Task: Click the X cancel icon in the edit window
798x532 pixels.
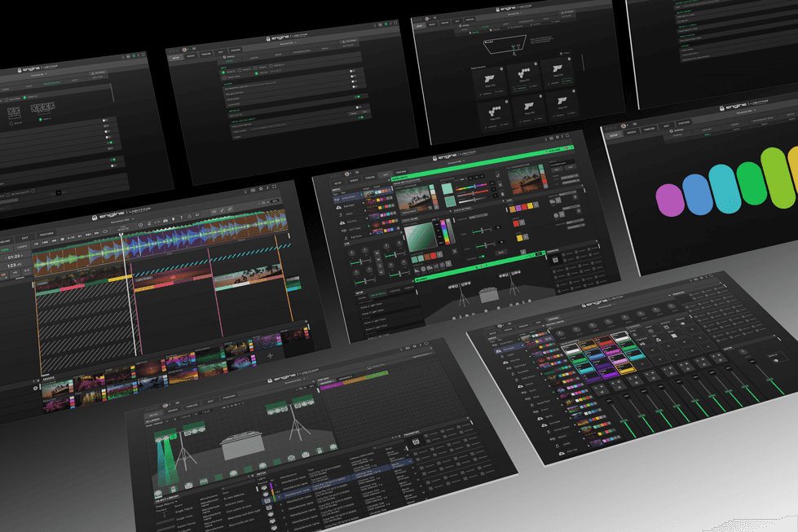Action: tap(500, 185)
